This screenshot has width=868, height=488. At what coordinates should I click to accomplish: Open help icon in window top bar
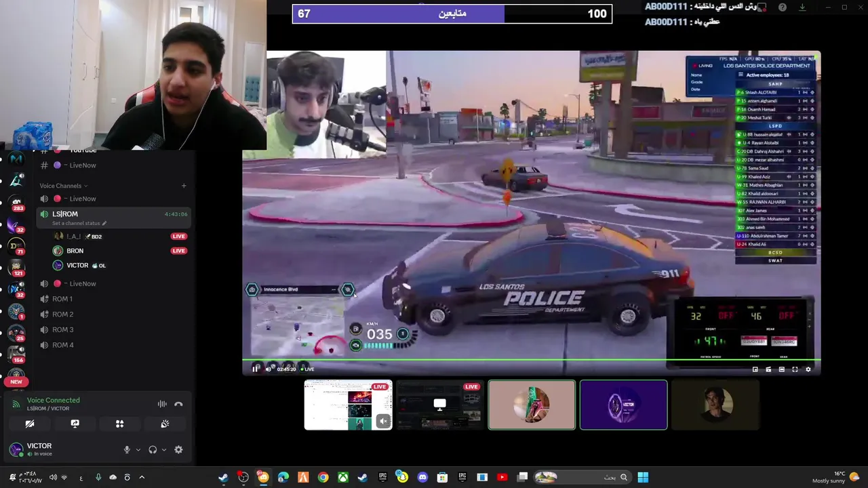tap(783, 7)
